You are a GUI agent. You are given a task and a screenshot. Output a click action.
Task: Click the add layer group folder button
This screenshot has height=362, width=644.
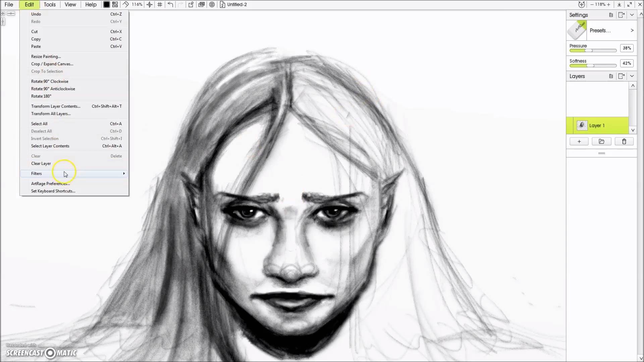601,141
